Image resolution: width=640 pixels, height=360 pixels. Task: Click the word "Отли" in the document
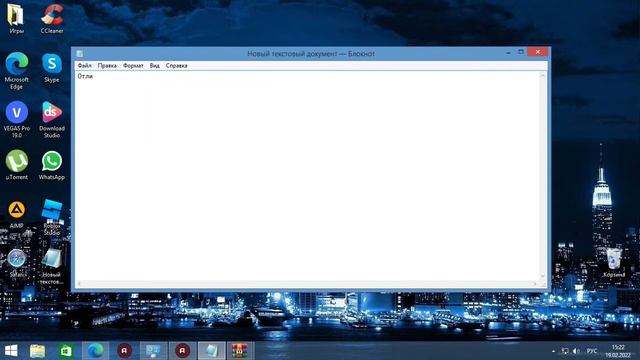pos(85,76)
